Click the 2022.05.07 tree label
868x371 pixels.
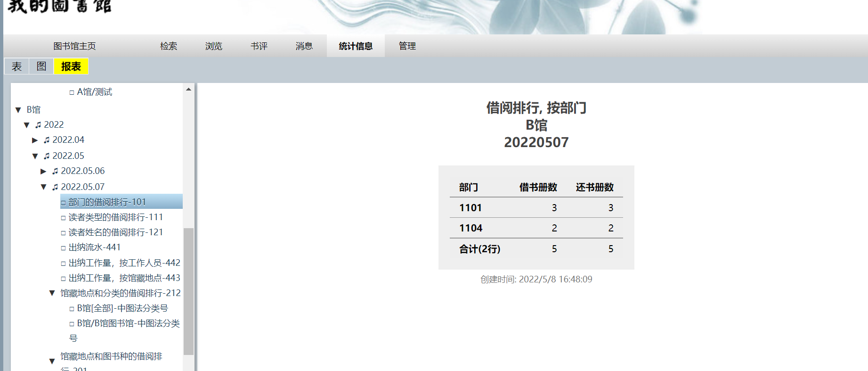pyautogui.click(x=83, y=187)
